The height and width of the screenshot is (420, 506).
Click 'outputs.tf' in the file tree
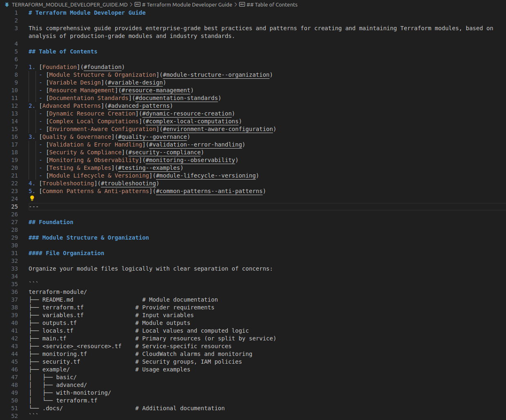tap(59, 323)
